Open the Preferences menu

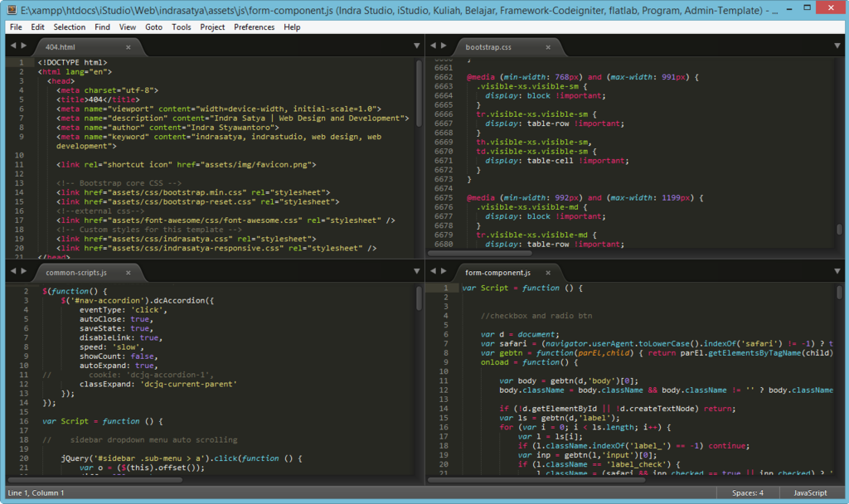[254, 27]
